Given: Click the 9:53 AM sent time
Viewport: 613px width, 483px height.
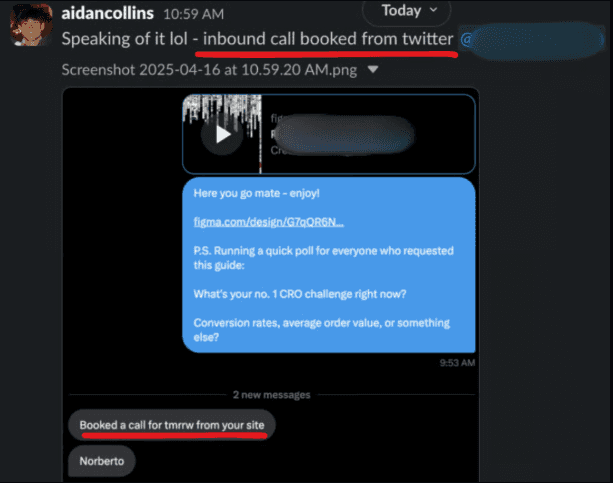Looking at the screenshot, I should tap(457, 363).
